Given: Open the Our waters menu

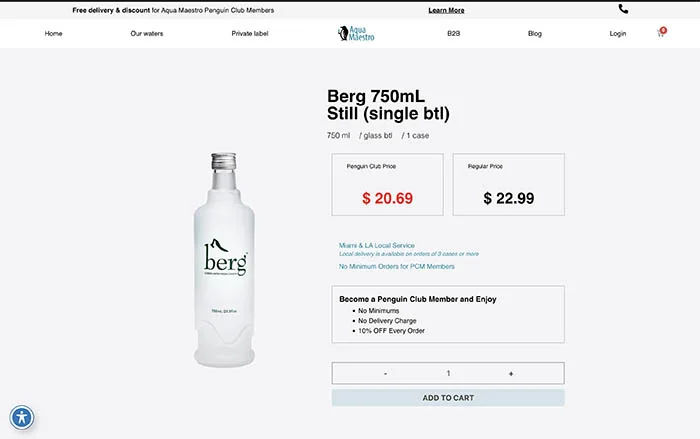Looking at the screenshot, I should [x=147, y=33].
